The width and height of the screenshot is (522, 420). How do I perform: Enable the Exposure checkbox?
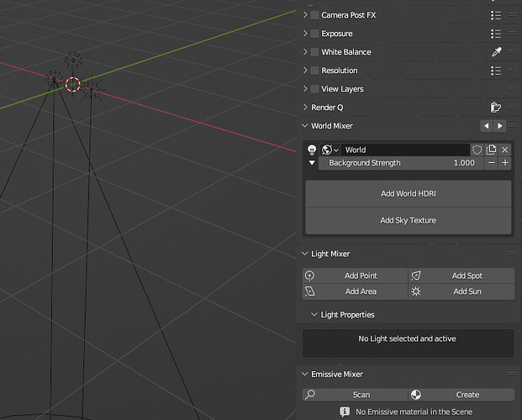pyautogui.click(x=314, y=34)
